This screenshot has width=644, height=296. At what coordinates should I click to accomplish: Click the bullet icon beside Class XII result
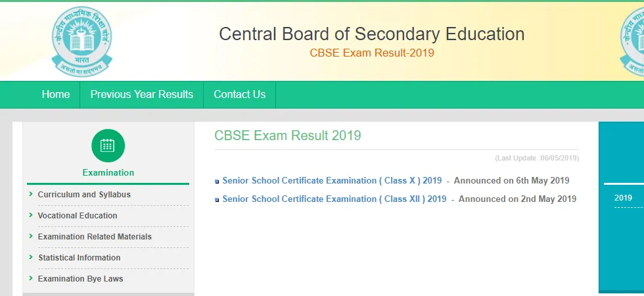[217, 200]
